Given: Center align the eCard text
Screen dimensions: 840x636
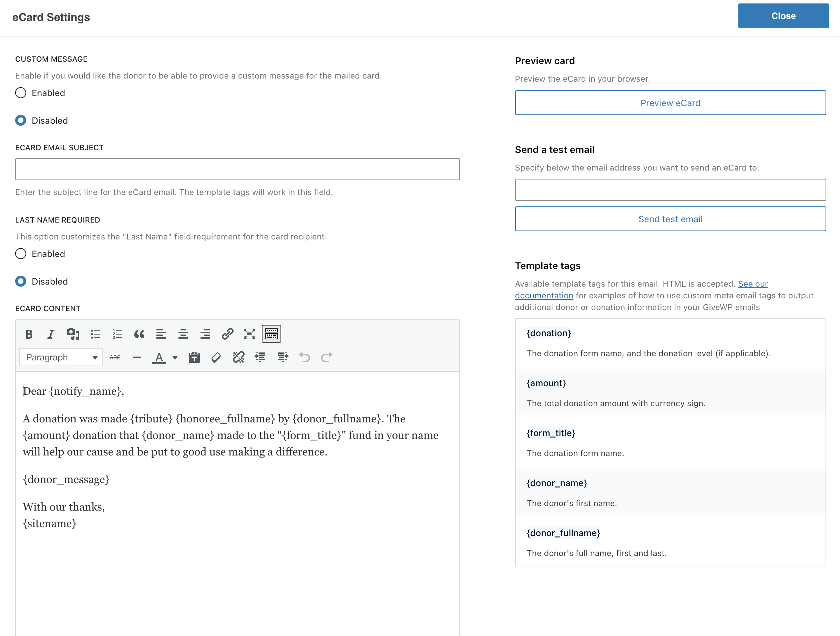Looking at the screenshot, I should click(183, 334).
